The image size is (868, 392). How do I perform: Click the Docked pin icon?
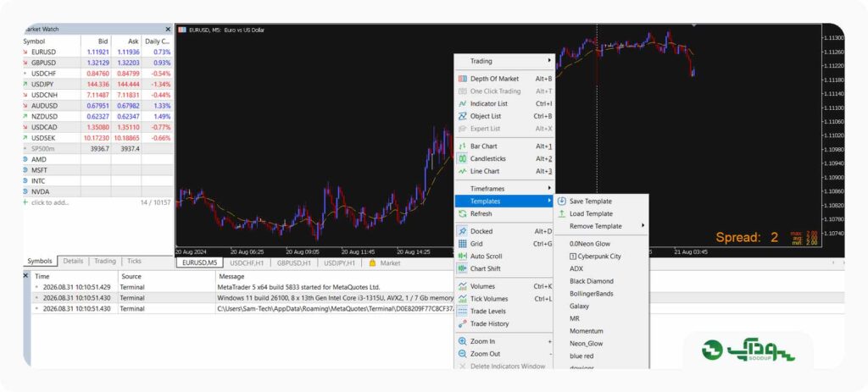tap(462, 231)
